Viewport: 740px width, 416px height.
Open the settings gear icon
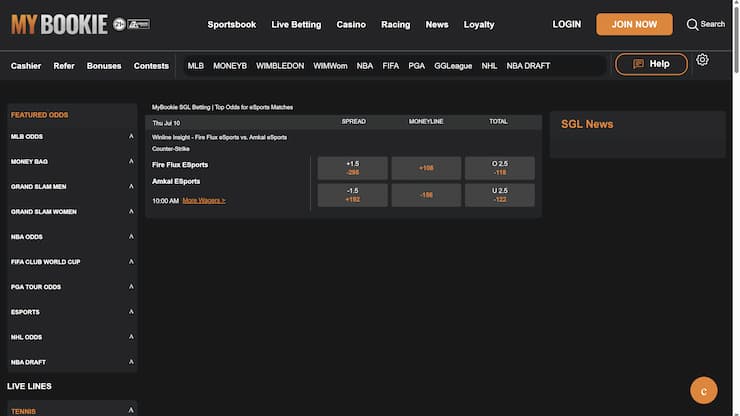tap(702, 59)
